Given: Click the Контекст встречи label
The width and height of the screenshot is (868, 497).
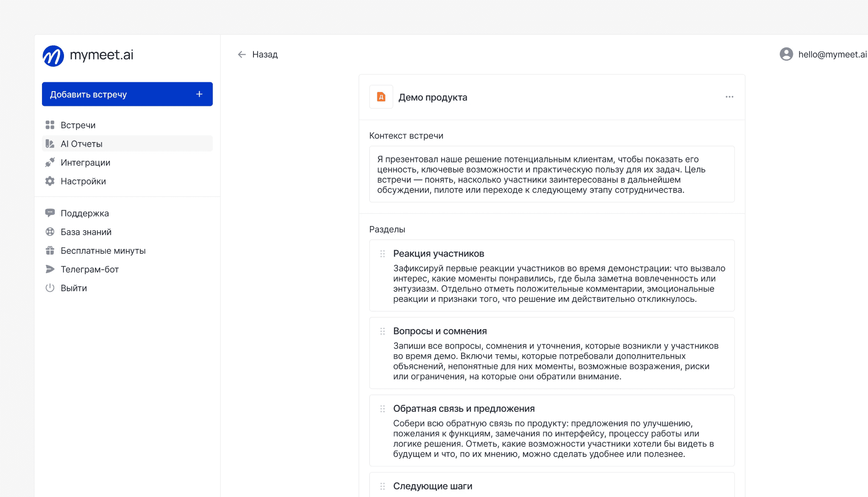Looking at the screenshot, I should click(x=406, y=136).
